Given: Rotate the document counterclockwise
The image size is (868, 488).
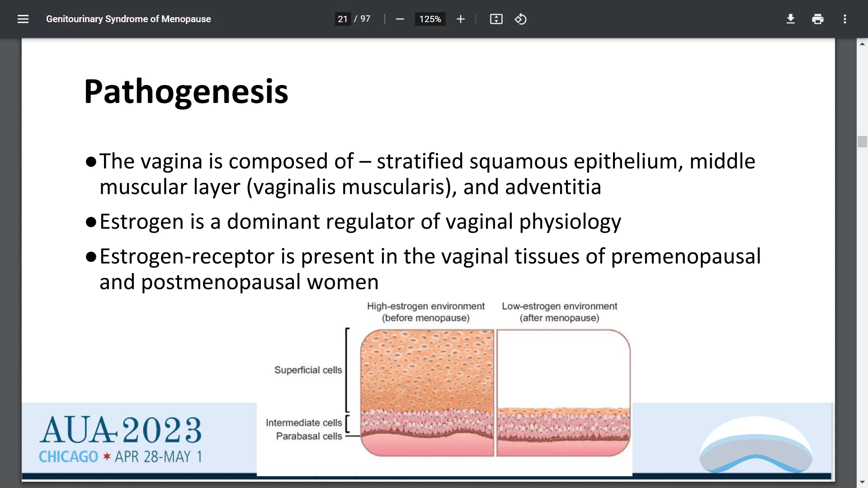Looking at the screenshot, I should tap(520, 19).
